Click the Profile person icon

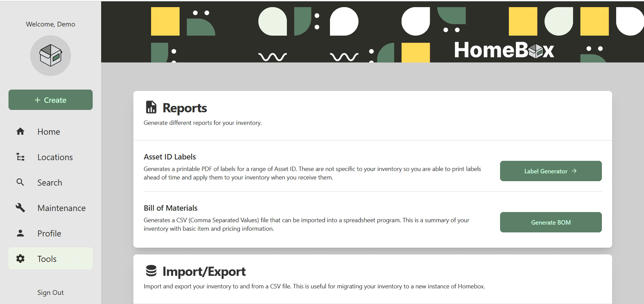(20, 233)
